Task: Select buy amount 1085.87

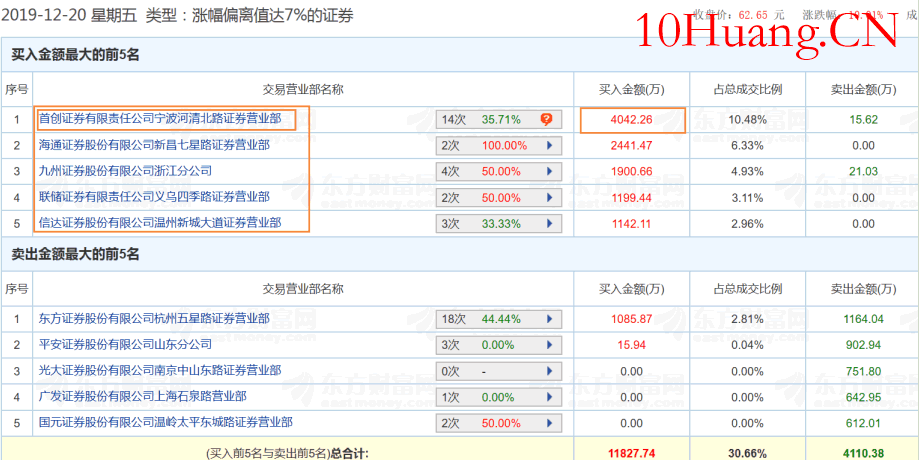Action: pyautogui.click(x=632, y=319)
